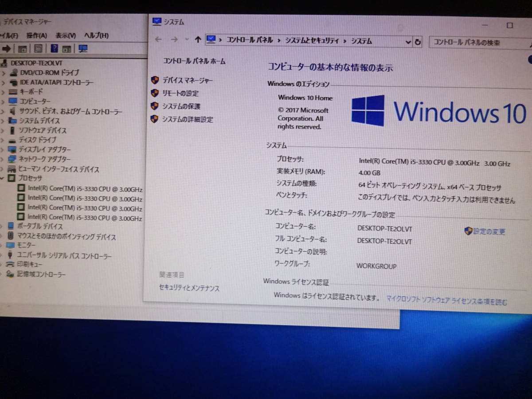Click the blue Help question mark icon
This screenshot has height=399, width=532.
tap(55, 48)
